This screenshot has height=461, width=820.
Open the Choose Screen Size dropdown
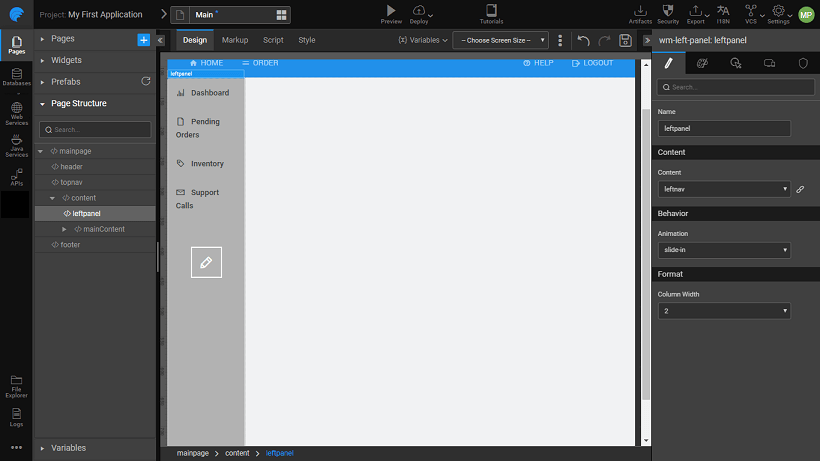coord(500,40)
